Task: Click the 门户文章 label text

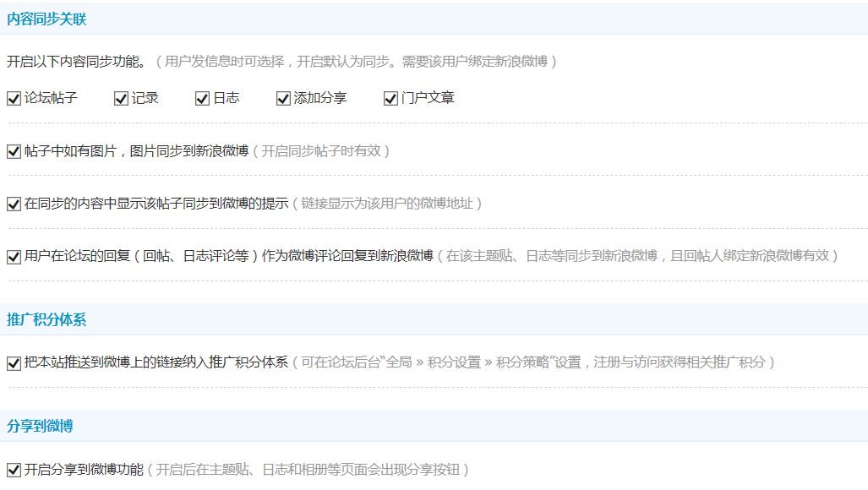Action: (428, 98)
